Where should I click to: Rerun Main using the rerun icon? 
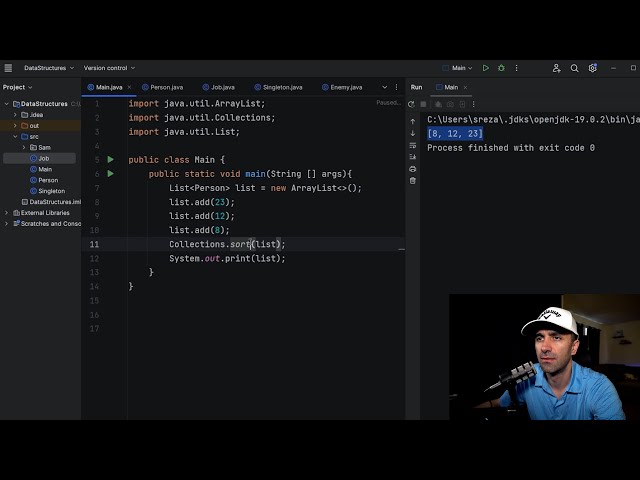click(x=411, y=104)
